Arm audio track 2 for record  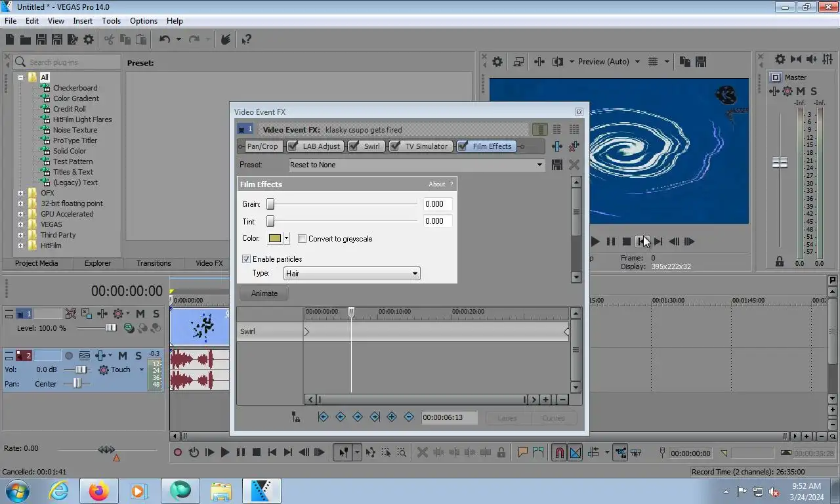click(69, 356)
